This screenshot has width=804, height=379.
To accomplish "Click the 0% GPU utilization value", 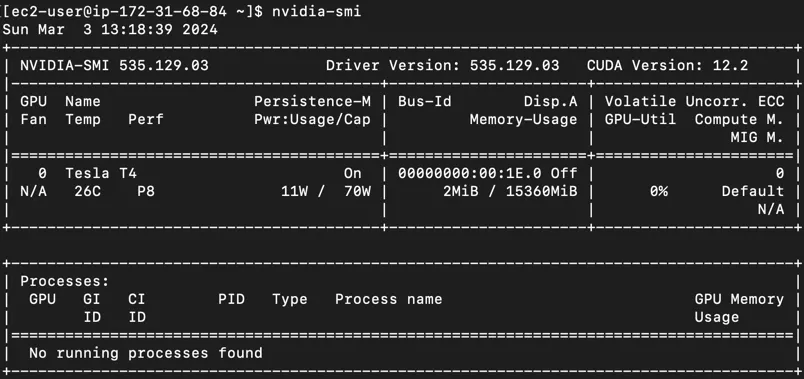I will pos(658,191).
